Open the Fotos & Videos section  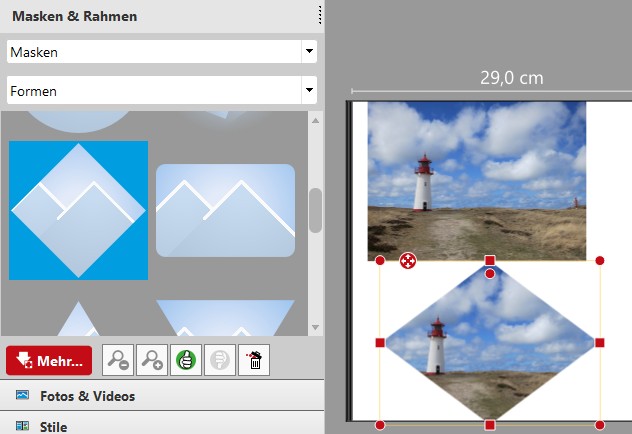pos(162,396)
